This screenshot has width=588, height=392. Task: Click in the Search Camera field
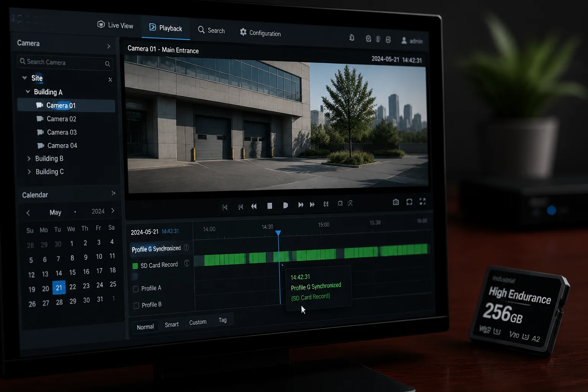point(65,63)
